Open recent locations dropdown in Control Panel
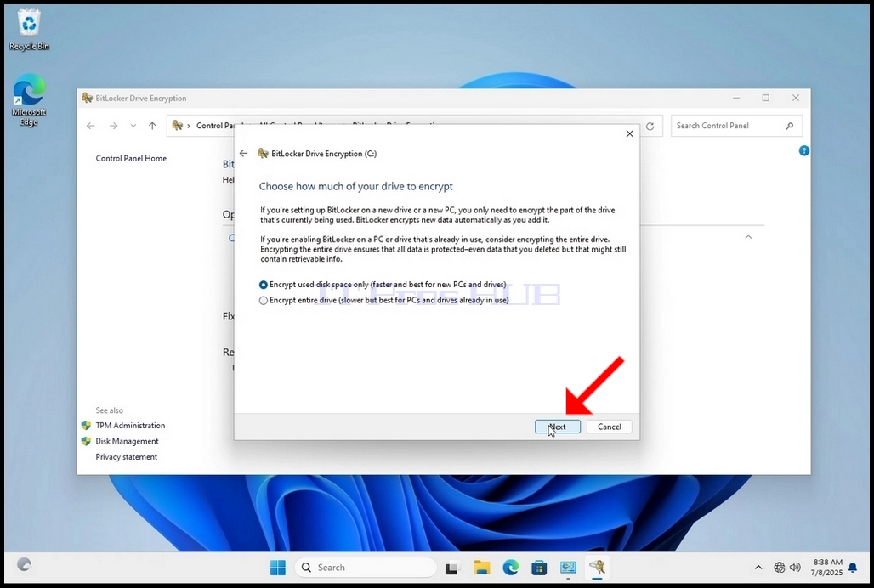Viewport: 874px width, 588px height. click(133, 126)
